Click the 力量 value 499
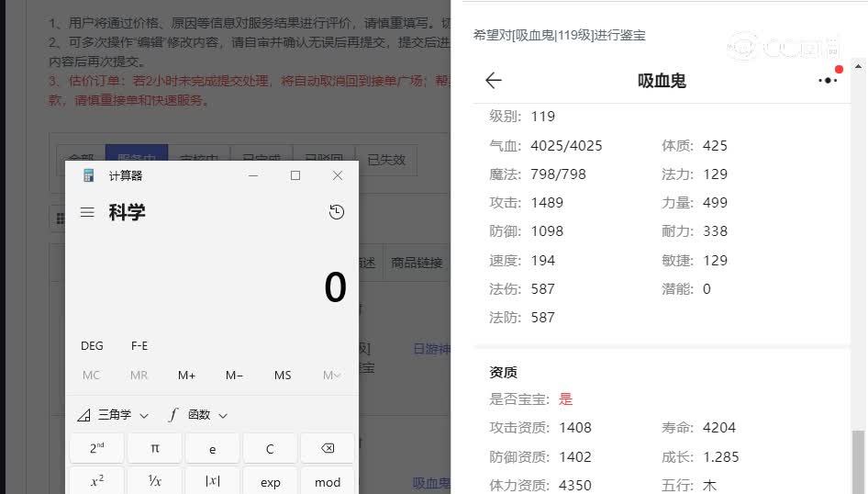 [x=715, y=203]
